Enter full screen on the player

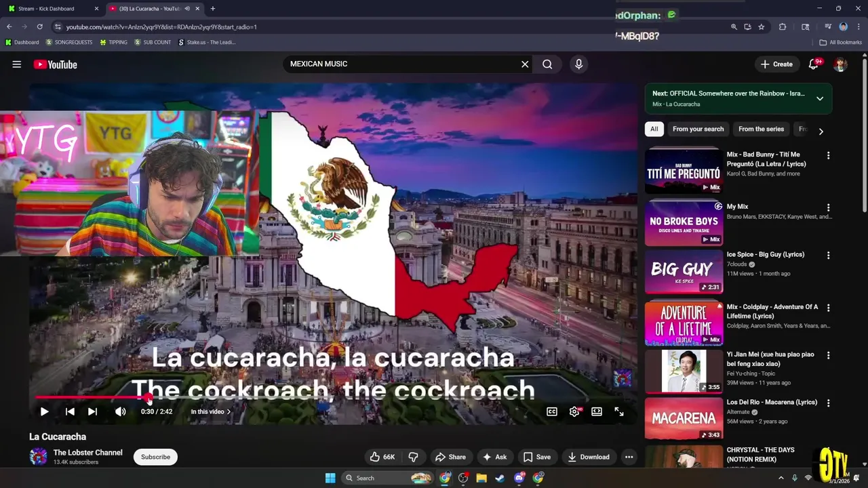point(619,411)
